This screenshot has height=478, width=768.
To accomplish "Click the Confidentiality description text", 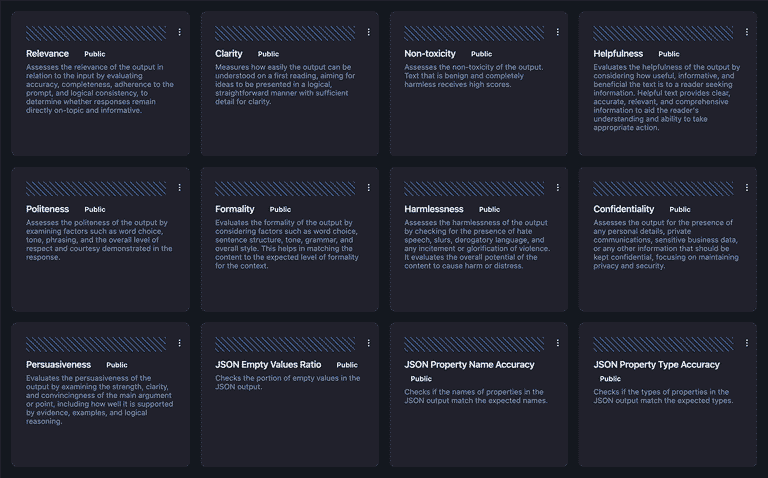I will coord(664,245).
